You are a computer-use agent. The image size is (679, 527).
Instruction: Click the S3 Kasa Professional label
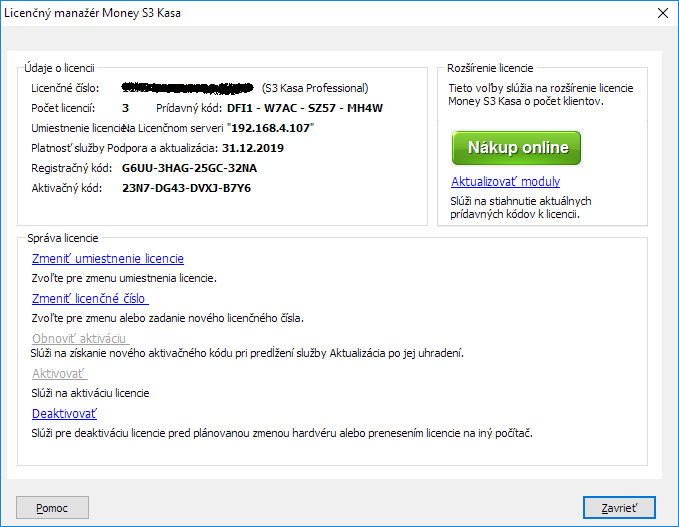[315, 88]
